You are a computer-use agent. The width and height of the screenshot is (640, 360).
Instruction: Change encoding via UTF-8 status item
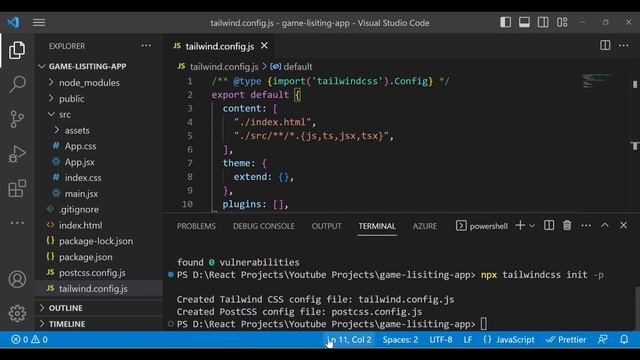[x=440, y=340]
